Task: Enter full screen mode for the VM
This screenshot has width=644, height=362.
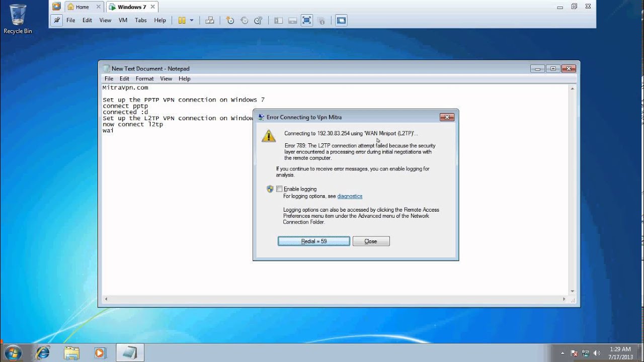Action: 306,20
